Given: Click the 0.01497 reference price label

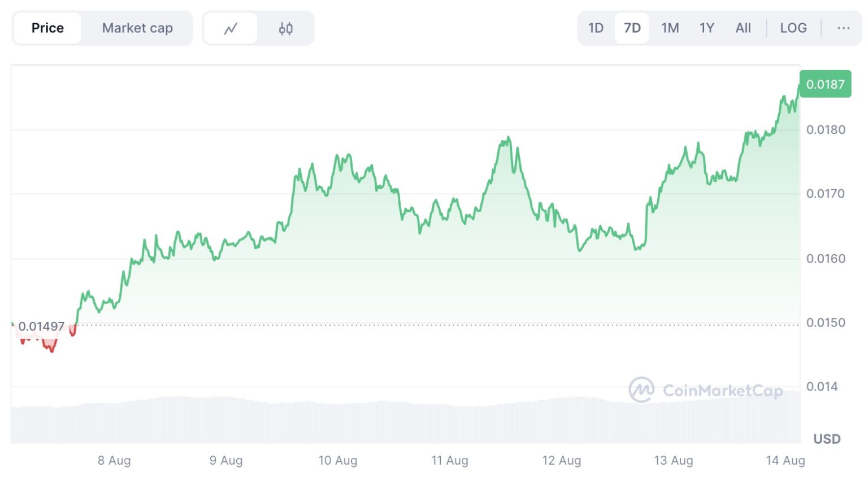Looking at the screenshot, I should [x=42, y=326].
